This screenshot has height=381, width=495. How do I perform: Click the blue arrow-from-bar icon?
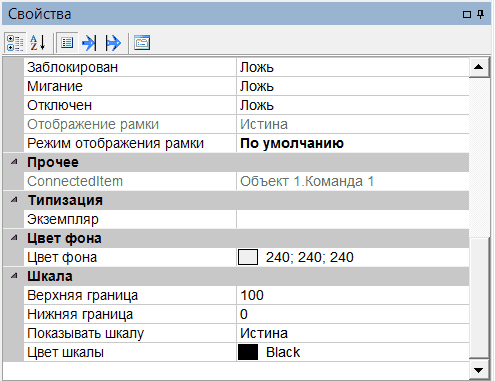(x=113, y=43)
